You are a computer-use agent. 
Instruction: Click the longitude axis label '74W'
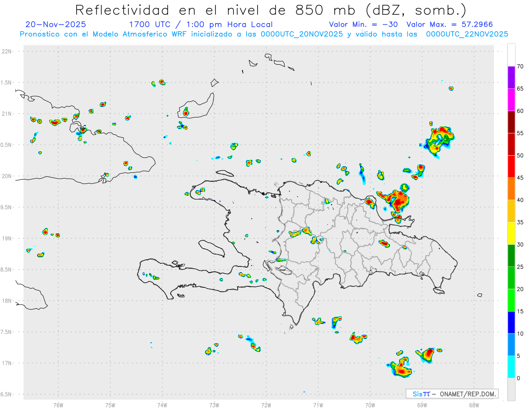[162, 405]
